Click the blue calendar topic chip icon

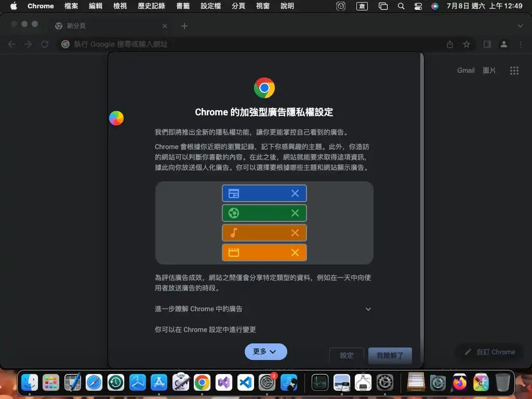[233, 193]
